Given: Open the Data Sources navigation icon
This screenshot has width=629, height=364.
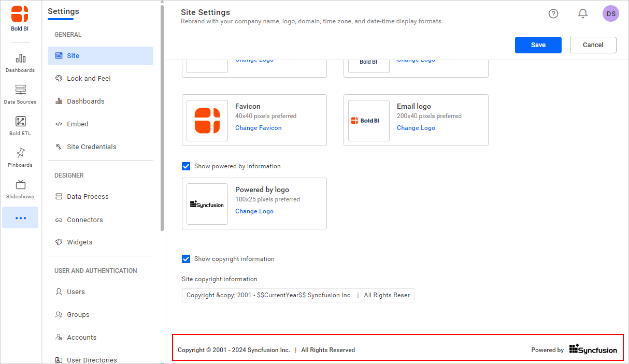Looking at the screenshot, I should pos(20,94).
